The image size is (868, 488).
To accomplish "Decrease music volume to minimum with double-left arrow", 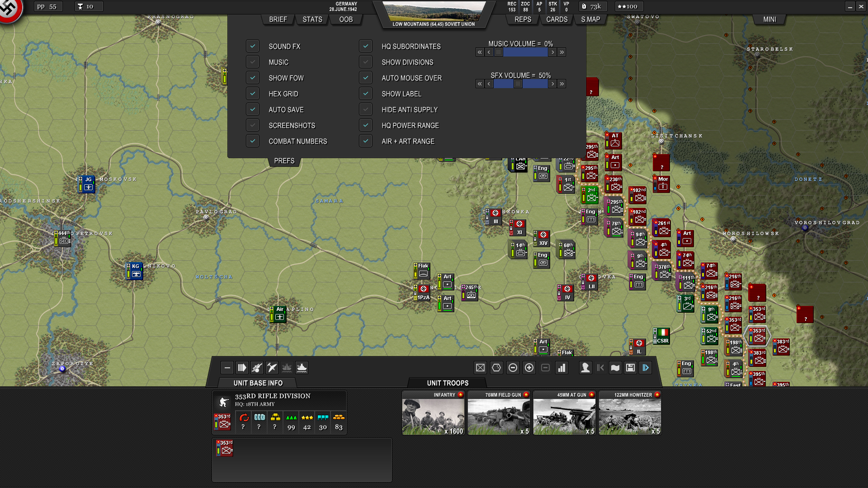I will click(x=480, y=52).
